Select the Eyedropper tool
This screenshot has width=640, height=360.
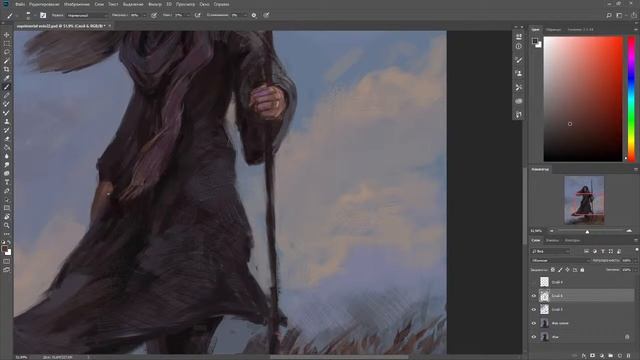7,78
